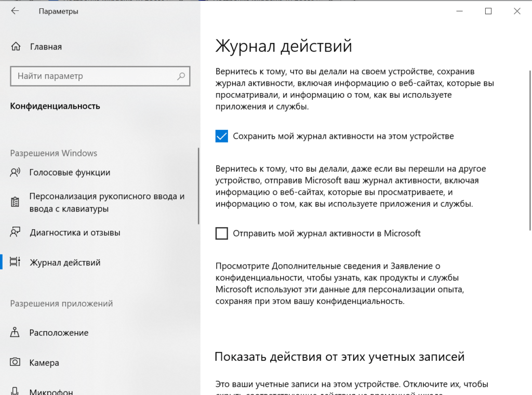Click the clipboard icon for Персонализация рукописного ввода
532x395 pixels.
pos(15,202)
